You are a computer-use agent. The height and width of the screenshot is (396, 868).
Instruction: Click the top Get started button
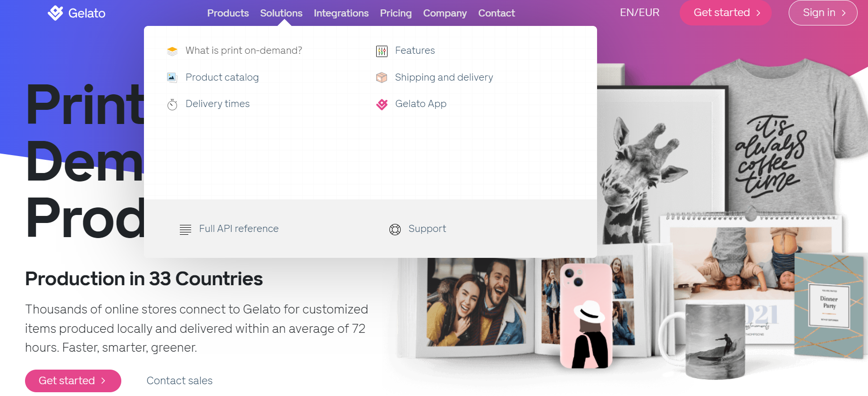click(725, 13)
